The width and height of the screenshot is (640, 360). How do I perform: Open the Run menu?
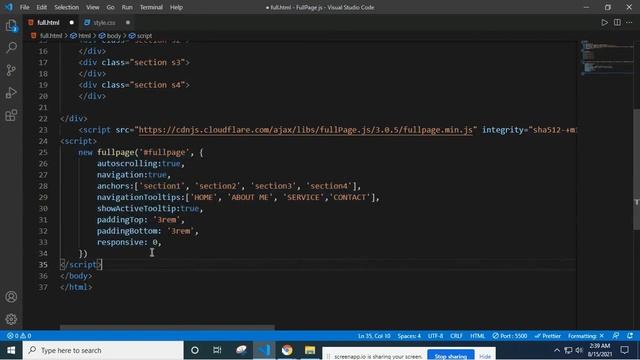[x=127, y=7]
